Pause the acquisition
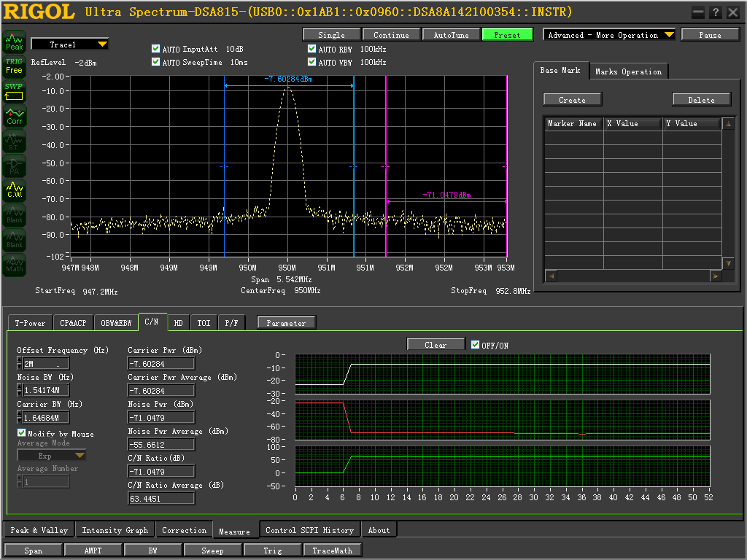The image size is (747, 560). pyautogui.click(x=710, y=35)
